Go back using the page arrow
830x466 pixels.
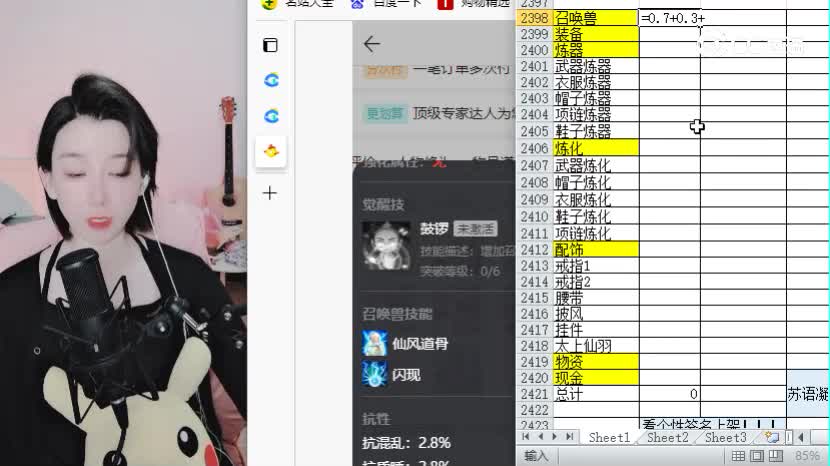372,44
